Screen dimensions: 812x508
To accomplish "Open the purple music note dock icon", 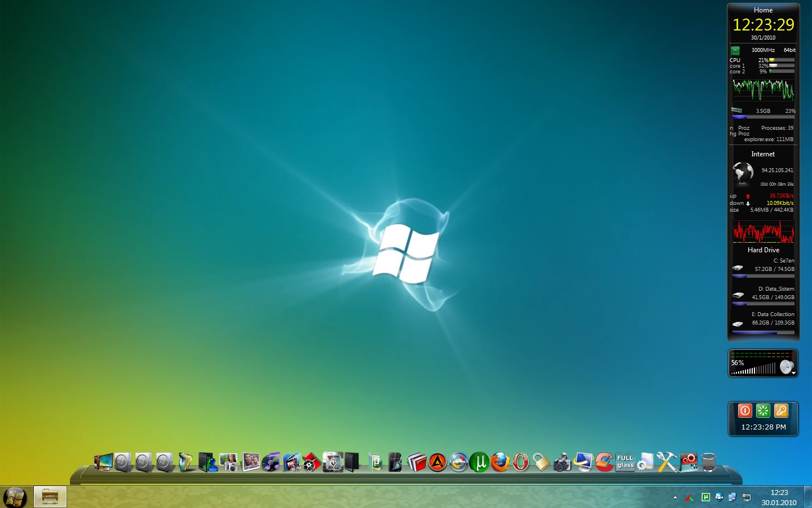I will [271, 462].
